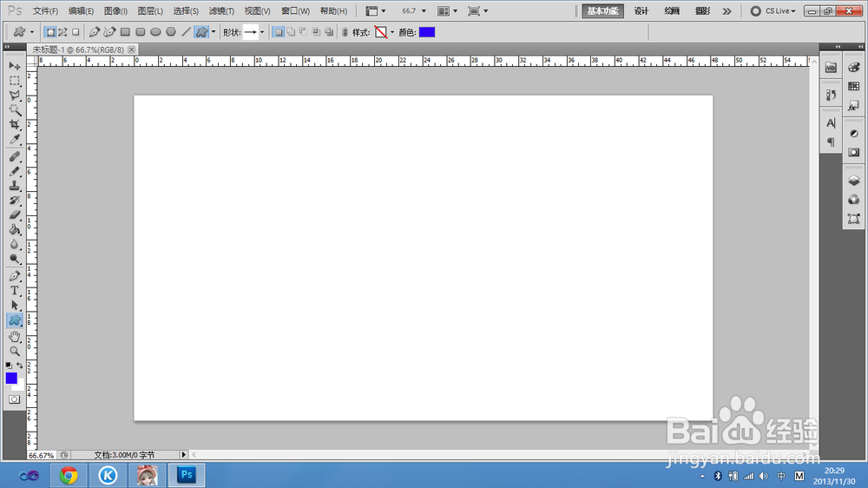Open the Swatches panel grid icon
The height and width of the screenshot is (488, 868).
[853, 87]
